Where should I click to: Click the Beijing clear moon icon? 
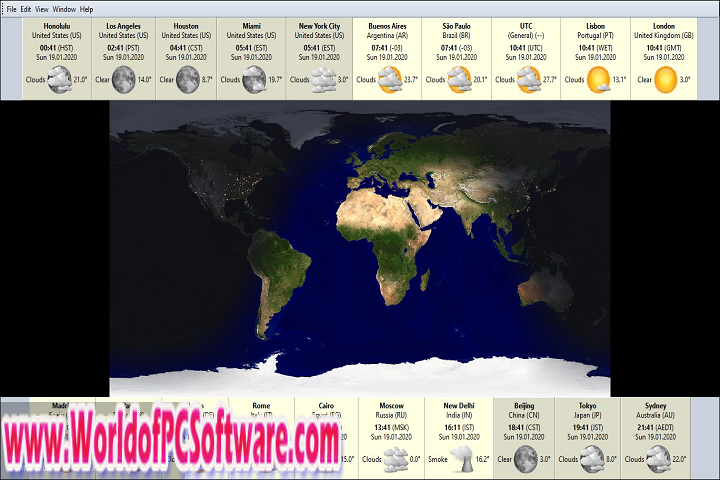(526, 459)
